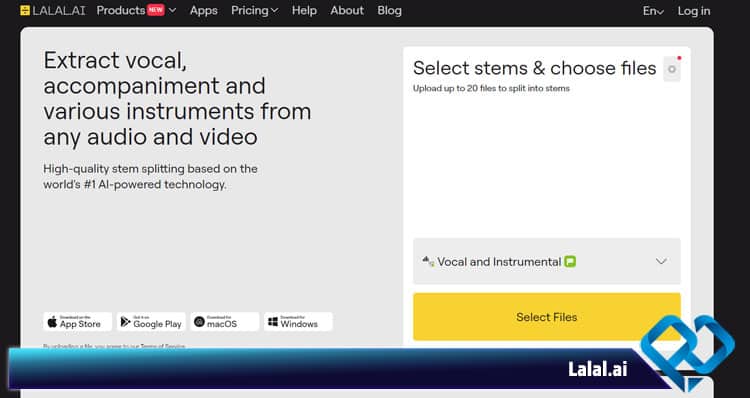Click the stem icon left of Vocal and Instrumental

click(428, 261)
